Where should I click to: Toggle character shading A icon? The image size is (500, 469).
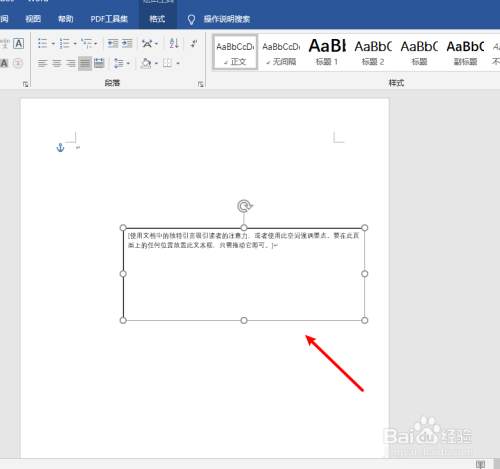pos(4,63)
